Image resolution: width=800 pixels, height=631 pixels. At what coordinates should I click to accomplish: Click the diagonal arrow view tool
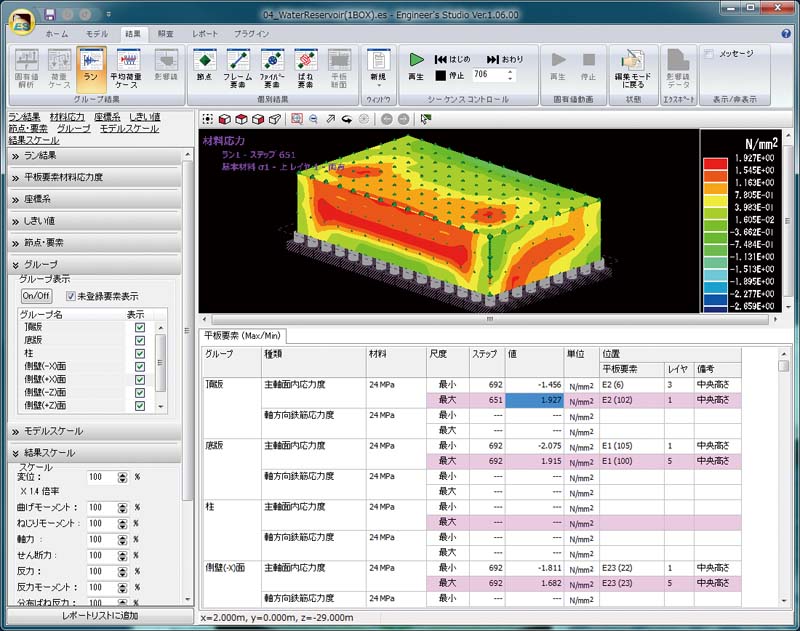331,119
